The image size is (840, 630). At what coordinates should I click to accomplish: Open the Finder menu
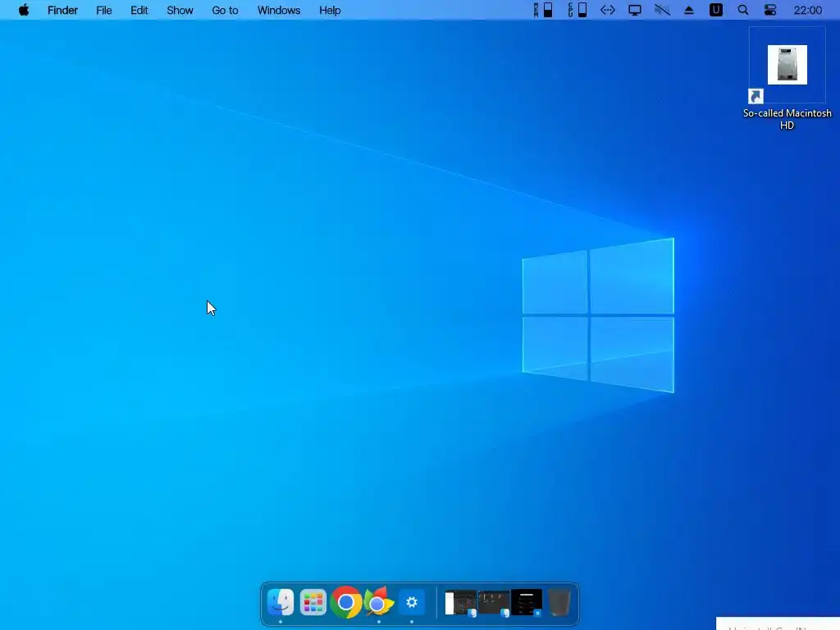[x=62, y=10]
